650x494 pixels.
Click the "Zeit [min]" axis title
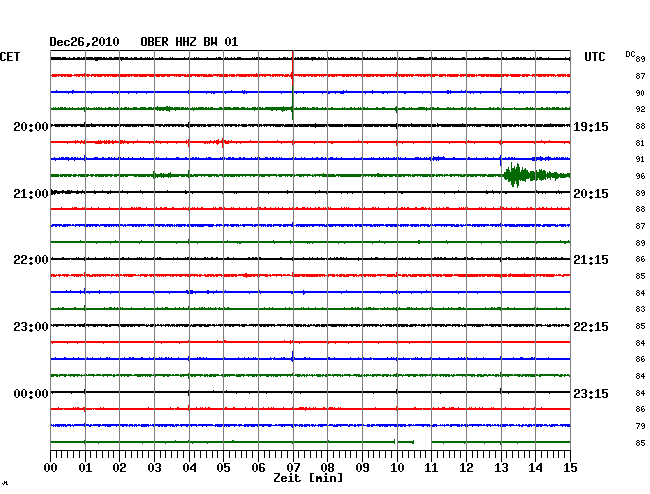click(308, 478)
